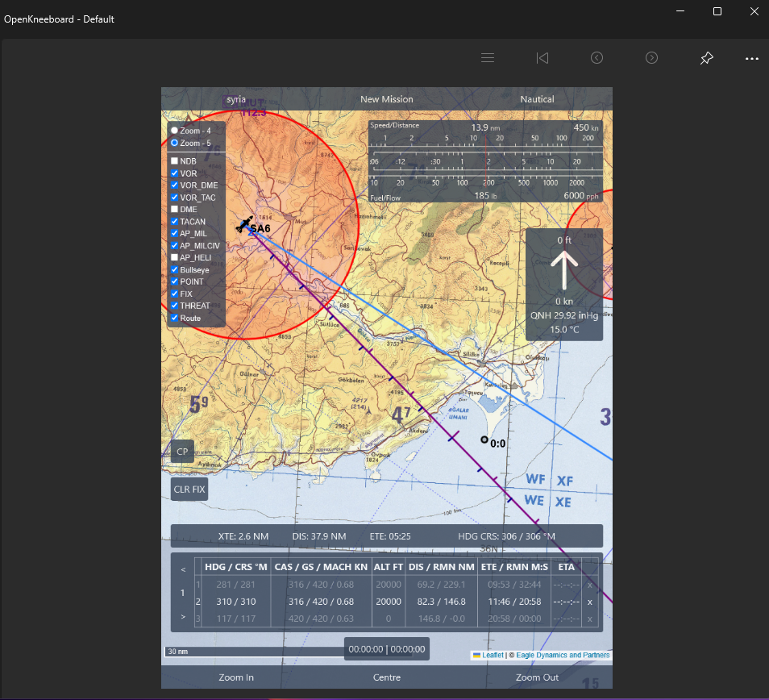Pin the kneeboard with pin icon
Viewport: 769px width, 700px height.
pos(707,58)
